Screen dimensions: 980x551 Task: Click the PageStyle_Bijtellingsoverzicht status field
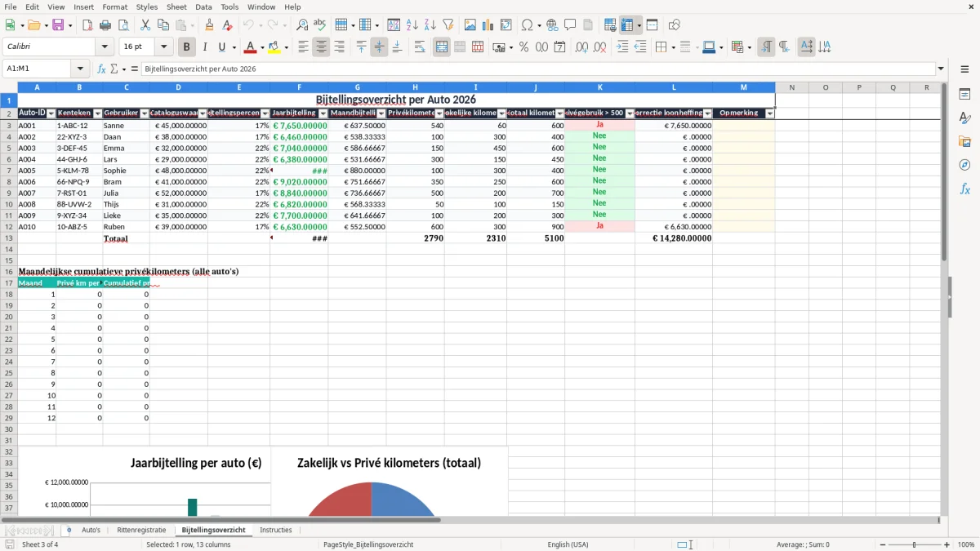pos(368,544)
